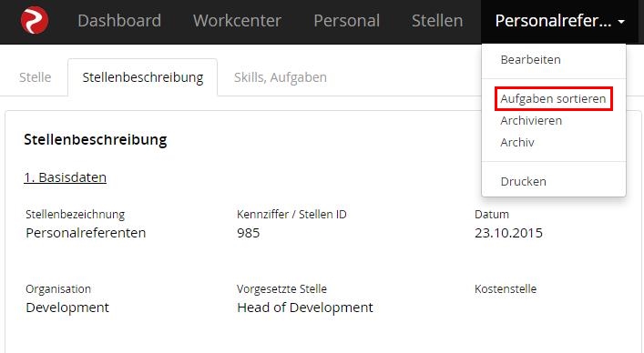Click the Stellen ID value 985
This screenshot has height=353, width=644.
[x=249, y=233]
